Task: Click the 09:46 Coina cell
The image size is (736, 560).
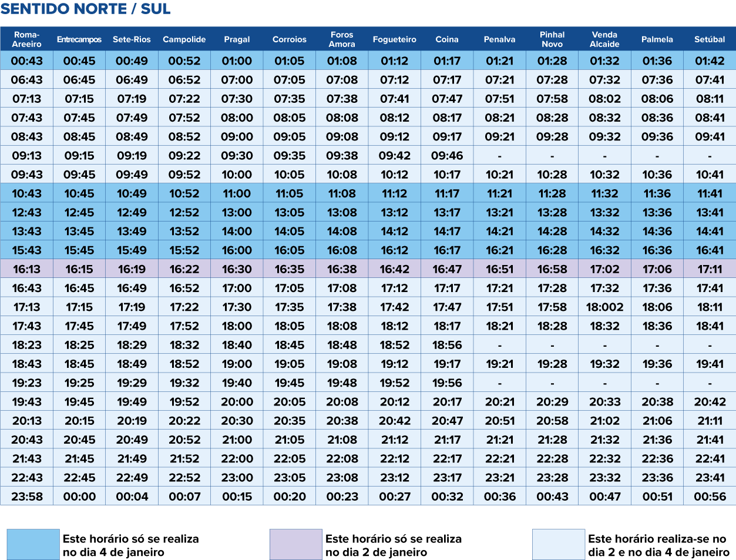Action: click(447, 156)
